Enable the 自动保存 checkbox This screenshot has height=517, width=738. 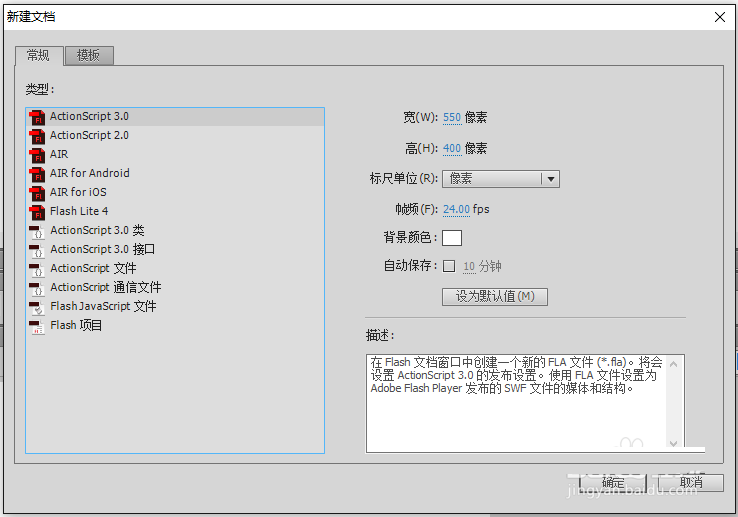tap(449, 266)
